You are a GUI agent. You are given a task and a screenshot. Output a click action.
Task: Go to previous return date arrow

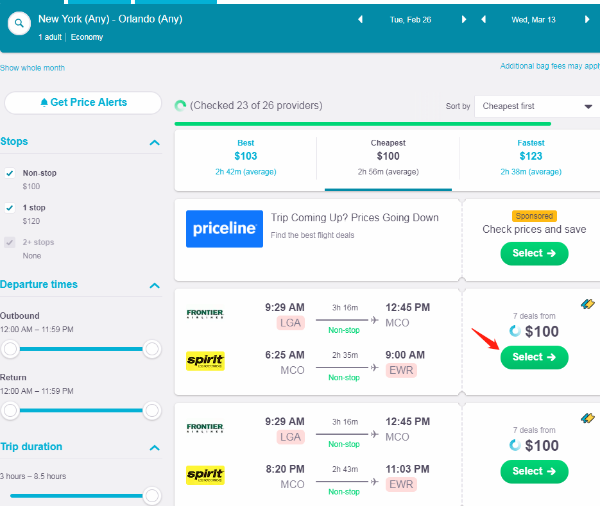tap(484, 20)
